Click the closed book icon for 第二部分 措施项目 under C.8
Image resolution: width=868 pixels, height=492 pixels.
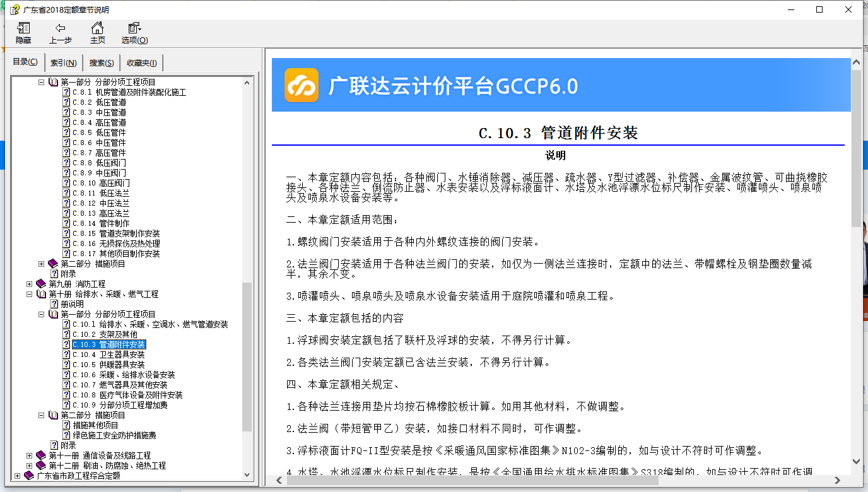pos(54,264)
